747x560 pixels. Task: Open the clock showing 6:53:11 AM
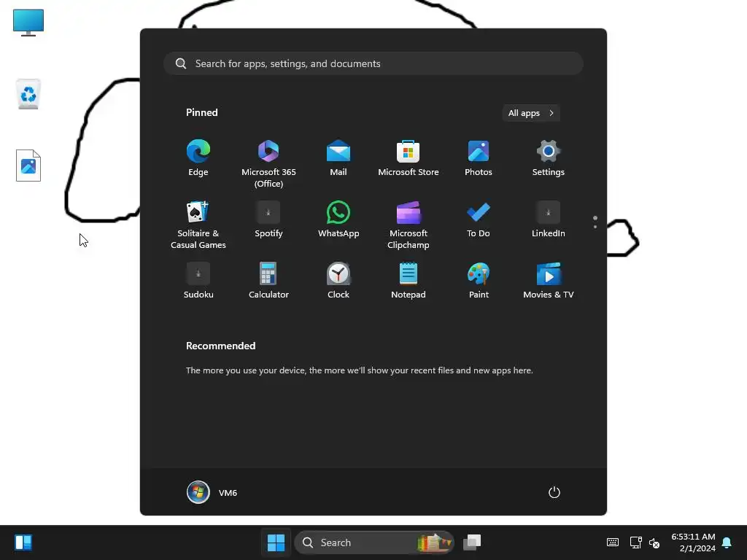pyautogui.click(x=693, y=542)
